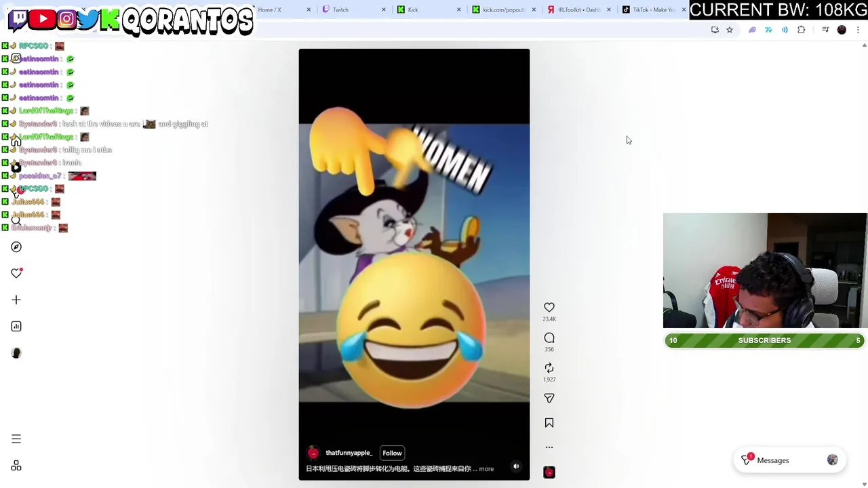The height and width of the screenshot is (488, 868).
Task: Open comments on the reel
Action: [549, 338]
